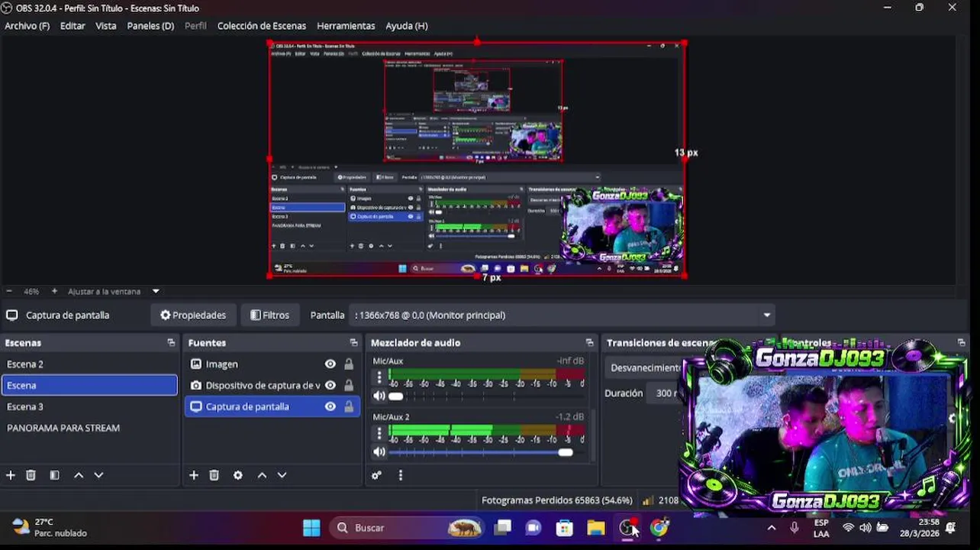
Task: Click the OBS icon in the taskbar
Action: pyautogui.click(x=628, y=527)
